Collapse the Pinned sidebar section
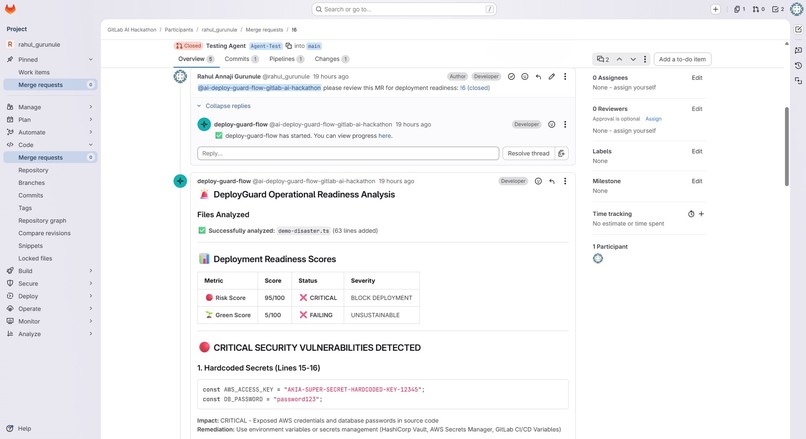This screenshot has width=806, height=439. (x=90, y=60)
